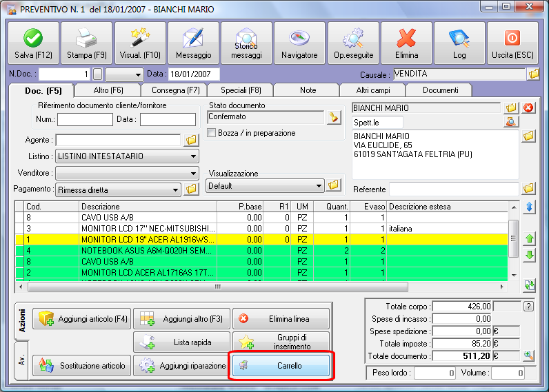Click the Elimina linea button
Image resolution: width=549 pixels, height=392 pixels.
pos(281,318)
